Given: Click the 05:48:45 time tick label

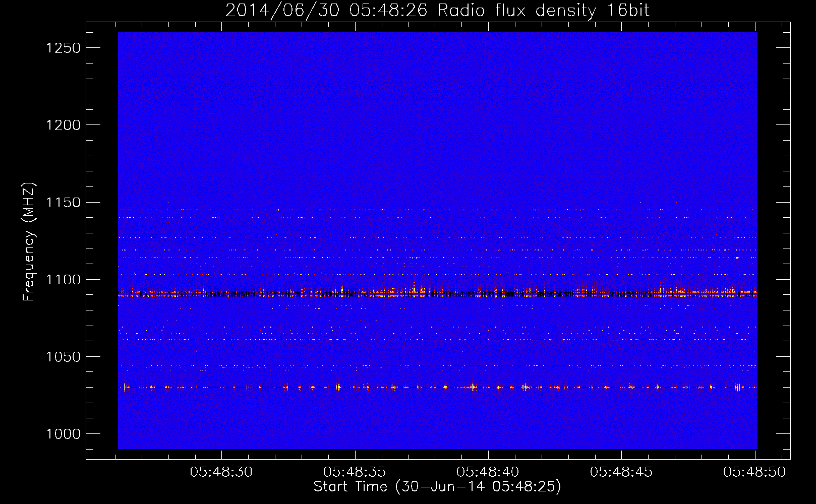Looking at the screenshot, I should pos(621,472).
